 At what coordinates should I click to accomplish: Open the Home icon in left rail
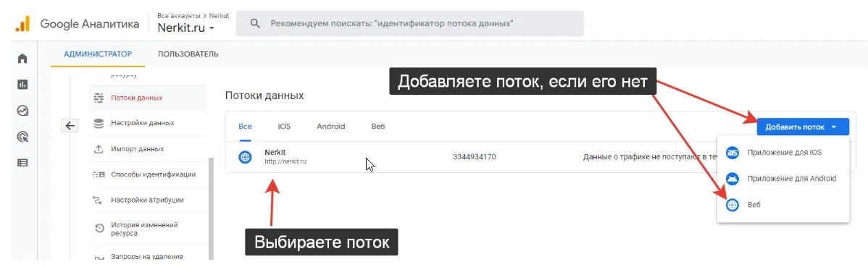22,58
